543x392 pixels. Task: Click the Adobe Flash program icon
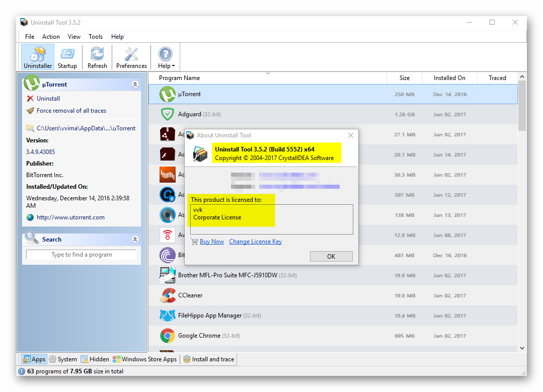pos(168,154)
